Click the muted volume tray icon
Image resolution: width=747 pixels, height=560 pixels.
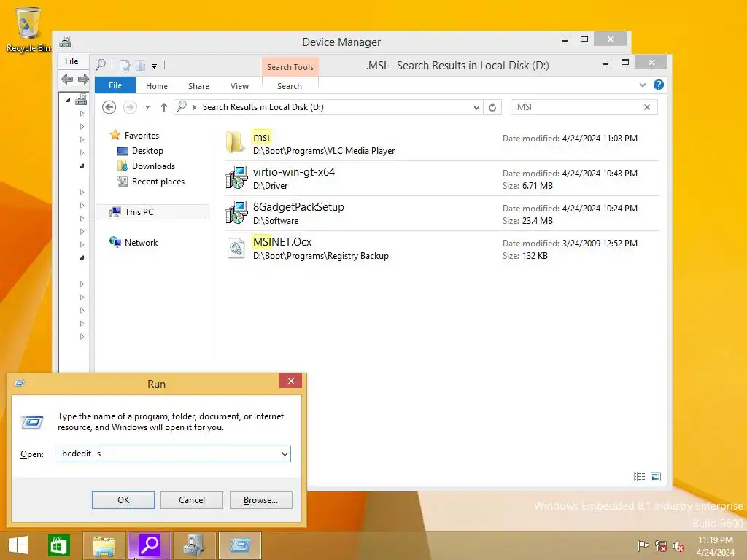click(x=678, y=545)
